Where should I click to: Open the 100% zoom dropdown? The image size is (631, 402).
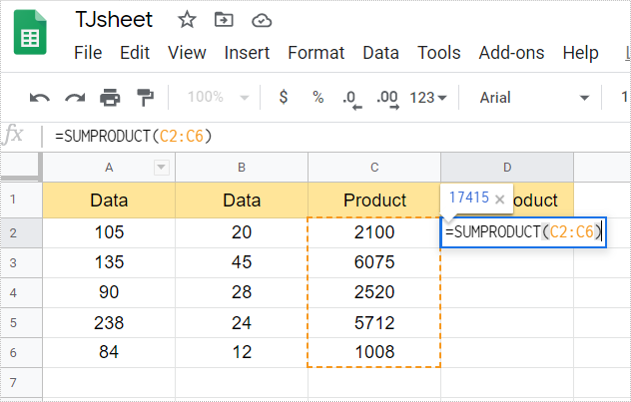(218, 97)
